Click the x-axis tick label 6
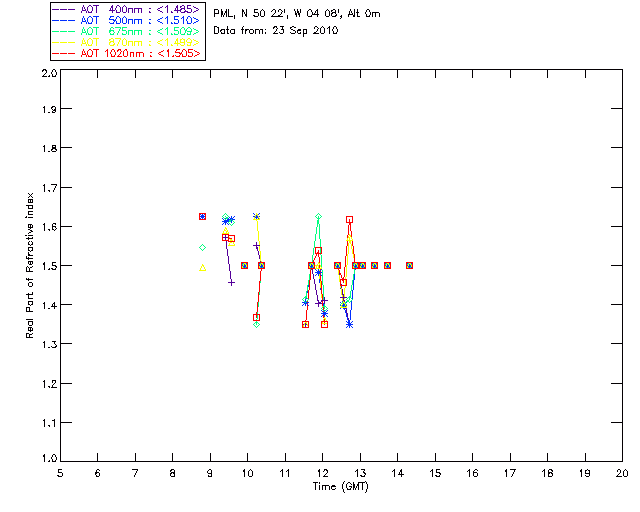 tap(98, 473)
